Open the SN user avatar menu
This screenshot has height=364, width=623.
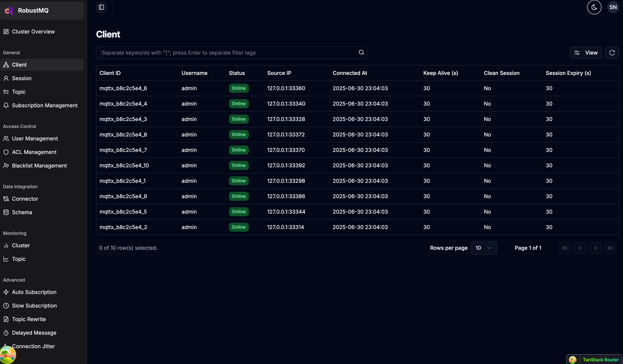tap(613, 7)
